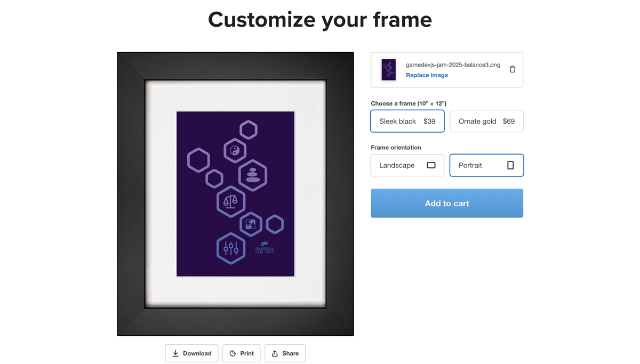640x364 pixels.
Task: Click the landscape rectangle icon
Action: click(x=431, y=165)
